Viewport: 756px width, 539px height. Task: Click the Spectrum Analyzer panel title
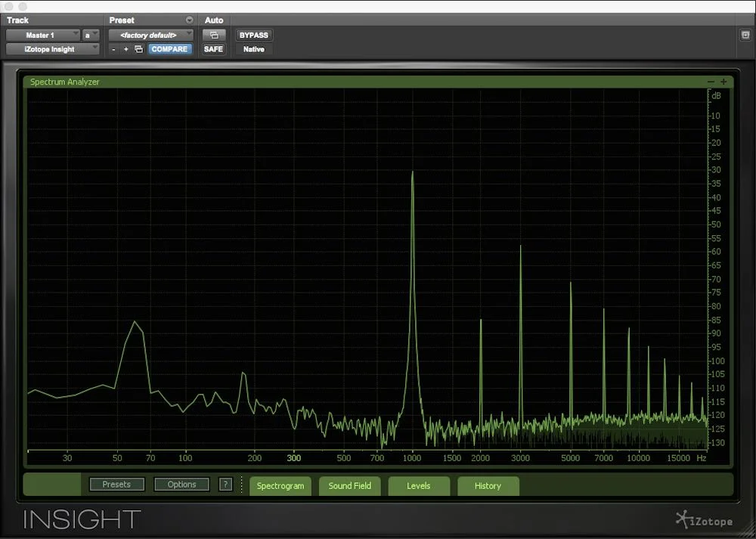[64, 82]
